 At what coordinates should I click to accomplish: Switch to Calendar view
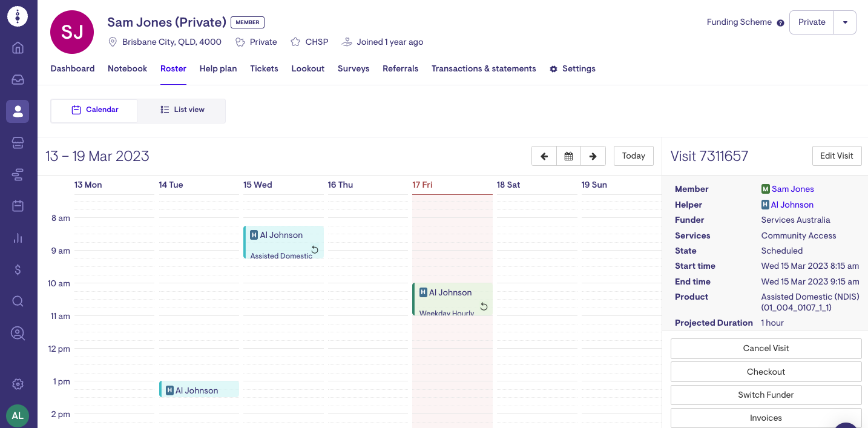coord(95,110)
